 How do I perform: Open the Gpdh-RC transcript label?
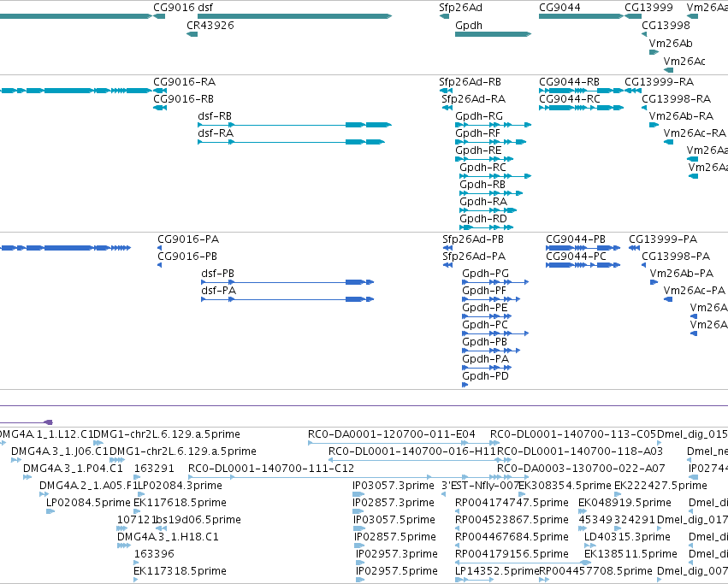tap(482, 168)
